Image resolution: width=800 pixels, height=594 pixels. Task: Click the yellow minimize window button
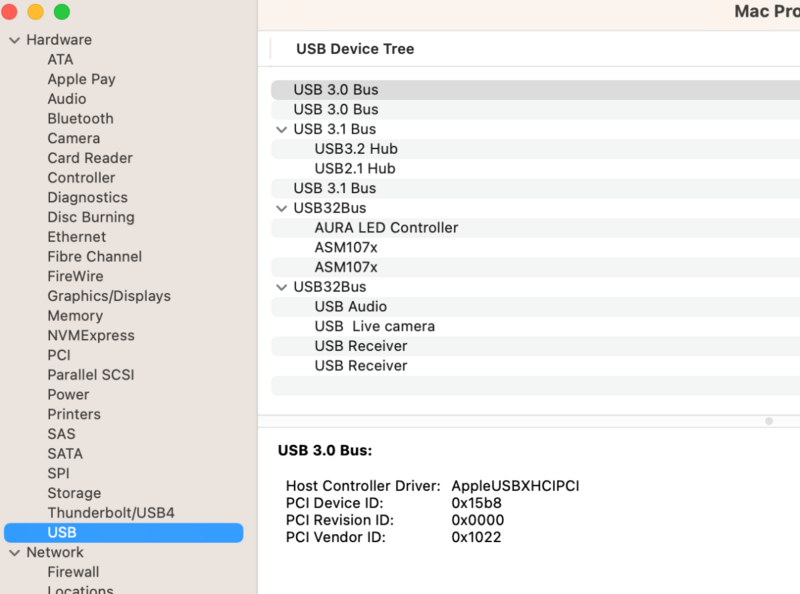click(x=35, y=12)
